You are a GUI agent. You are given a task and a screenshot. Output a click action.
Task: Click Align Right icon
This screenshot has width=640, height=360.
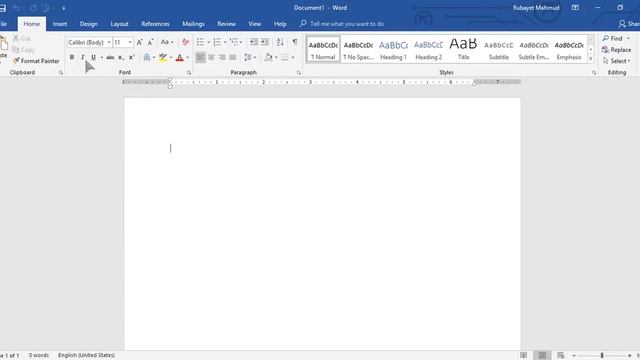pos(222,58)
